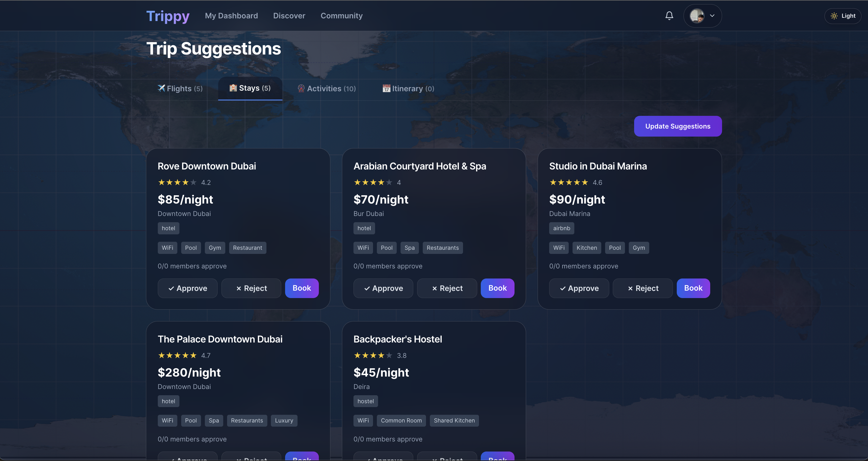
Task: Approve Rove Downtown Dubai
Action: click(187, 288)
